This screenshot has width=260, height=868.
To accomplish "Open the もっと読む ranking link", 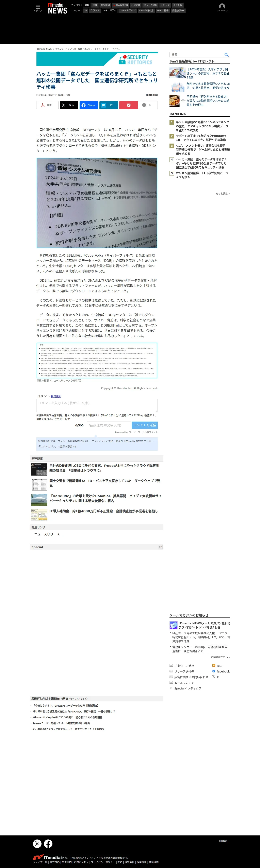I will pyautogui.click(x=223, y=193).
